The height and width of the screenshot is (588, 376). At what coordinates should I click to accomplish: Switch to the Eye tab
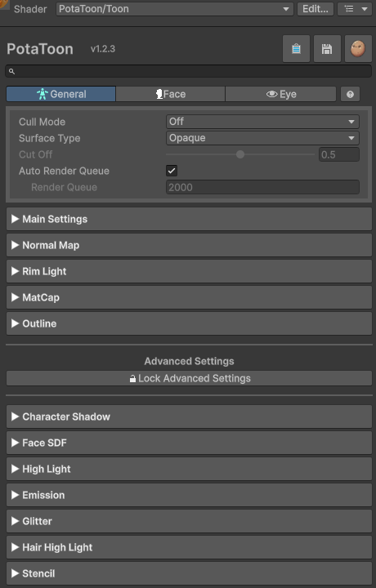point(280,94)
